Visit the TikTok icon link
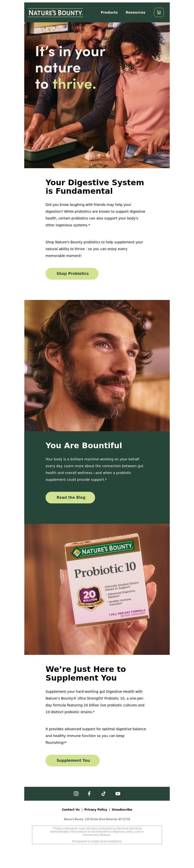The width and height of the screenshot is (194, 868). pos(104,794)
